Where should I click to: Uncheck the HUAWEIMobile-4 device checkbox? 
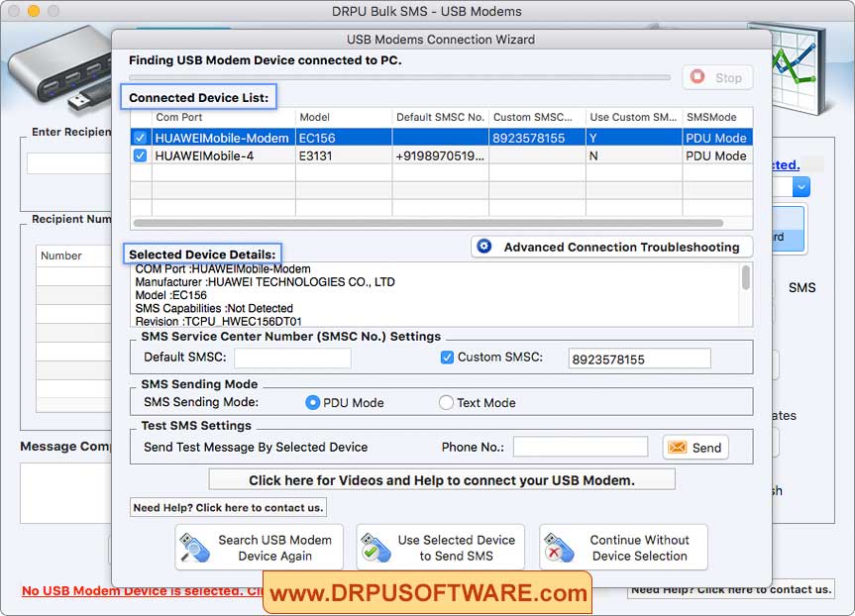[140, 155]
